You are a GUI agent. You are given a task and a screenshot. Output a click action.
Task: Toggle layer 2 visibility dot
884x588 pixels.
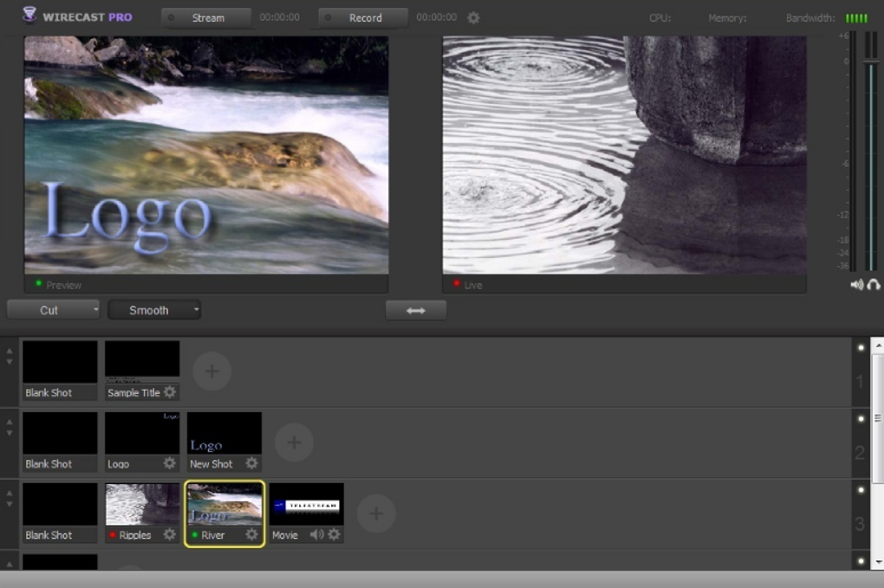click(x=861, y=418)
